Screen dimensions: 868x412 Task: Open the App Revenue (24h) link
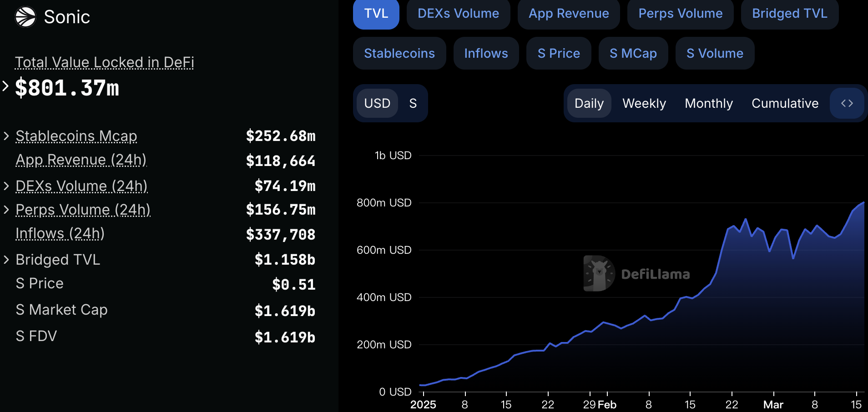pyautogui.click(x=81, y=160)
